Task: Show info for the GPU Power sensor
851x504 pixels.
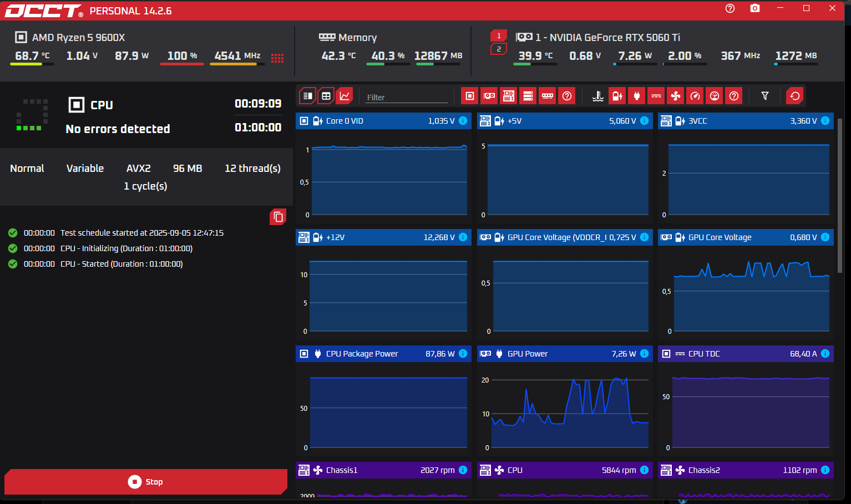Action: point(645,354)
